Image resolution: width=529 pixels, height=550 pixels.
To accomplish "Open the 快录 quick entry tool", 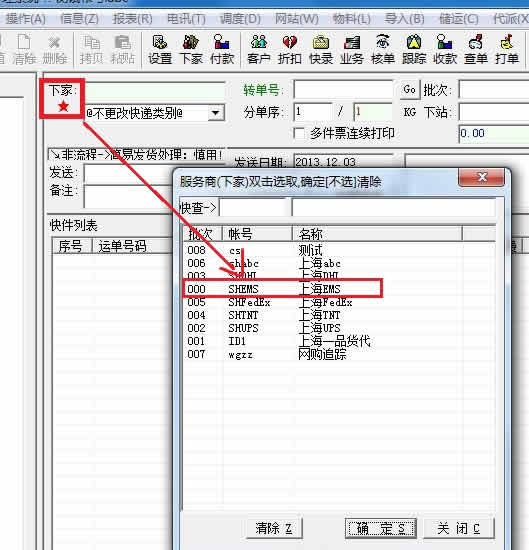I will coord(321,50).
